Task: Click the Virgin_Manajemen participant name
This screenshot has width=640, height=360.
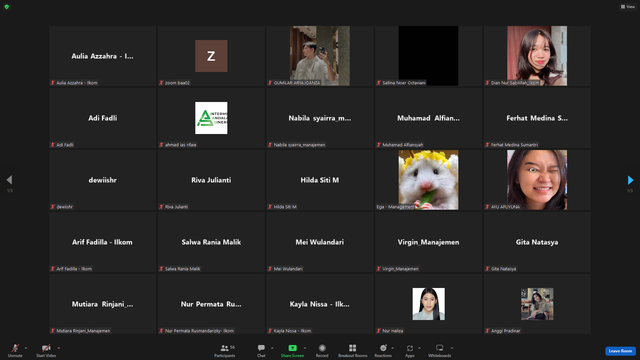Action: [428, 242]
